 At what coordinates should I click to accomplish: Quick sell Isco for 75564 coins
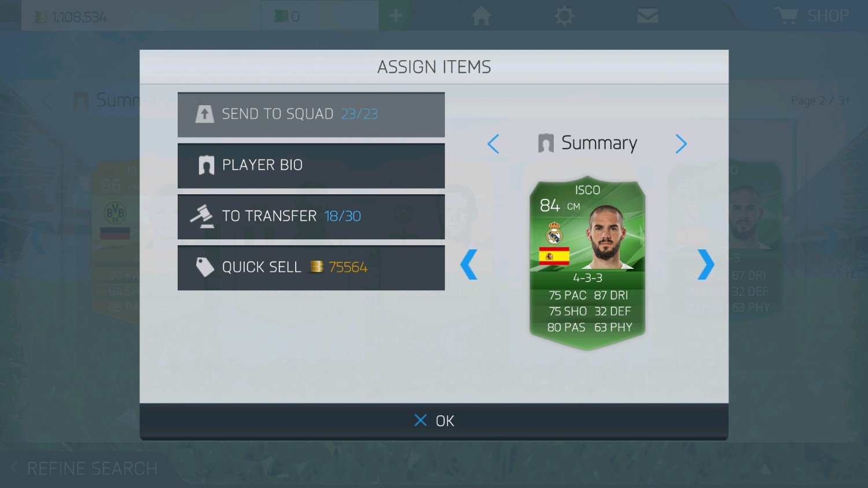point(311,267)
